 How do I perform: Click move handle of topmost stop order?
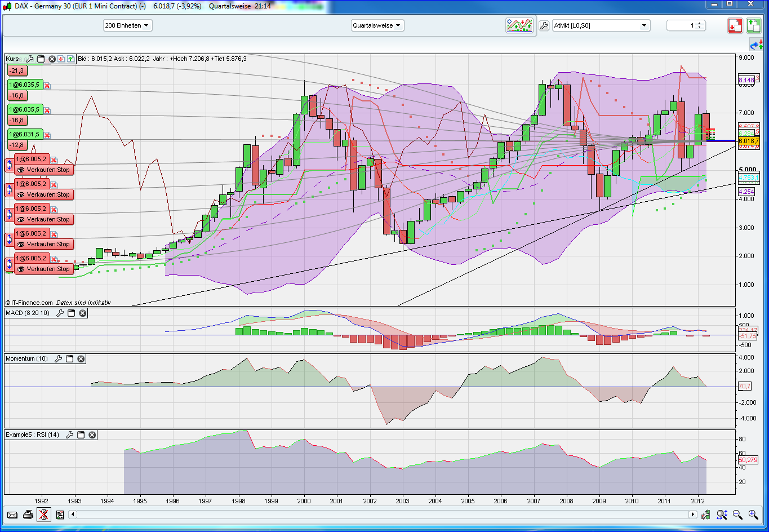point(9,165)
